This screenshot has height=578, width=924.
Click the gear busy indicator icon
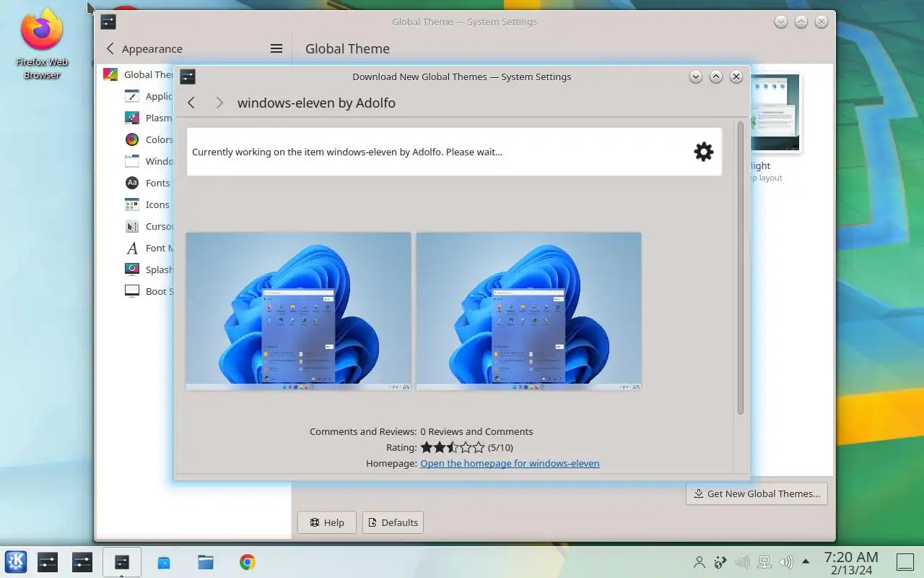click(703, 152)
